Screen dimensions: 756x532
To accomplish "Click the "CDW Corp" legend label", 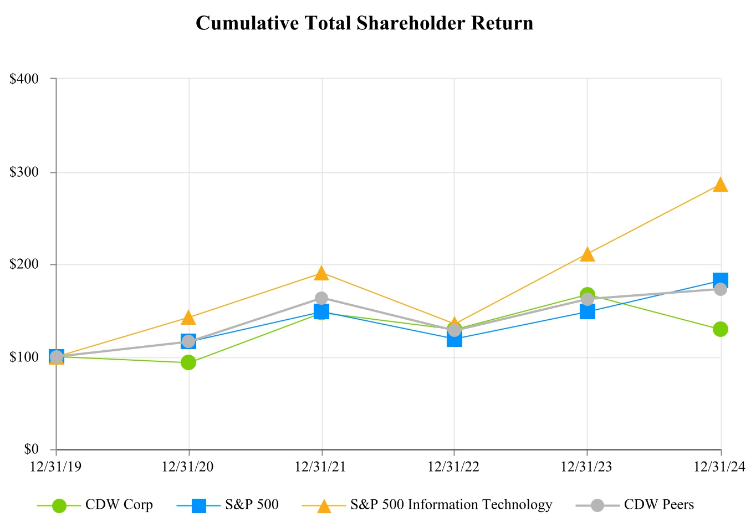I will pyautogui.click(x=119, y=505).
